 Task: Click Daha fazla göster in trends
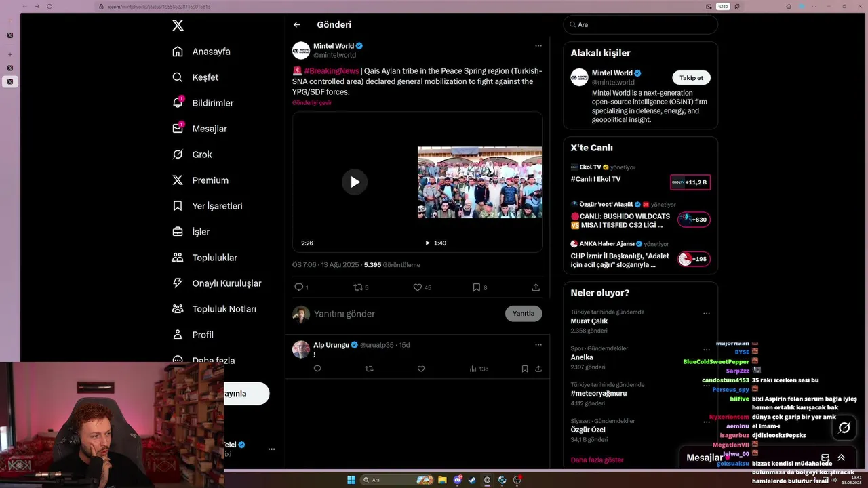tap(597, 460)
